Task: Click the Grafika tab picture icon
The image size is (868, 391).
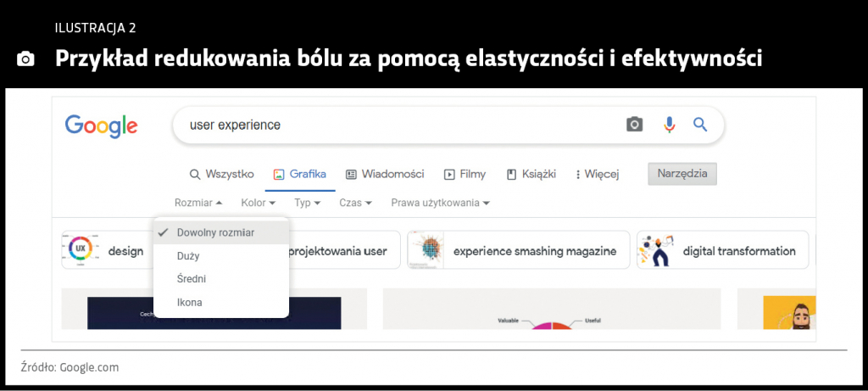Action: point(278,175)
